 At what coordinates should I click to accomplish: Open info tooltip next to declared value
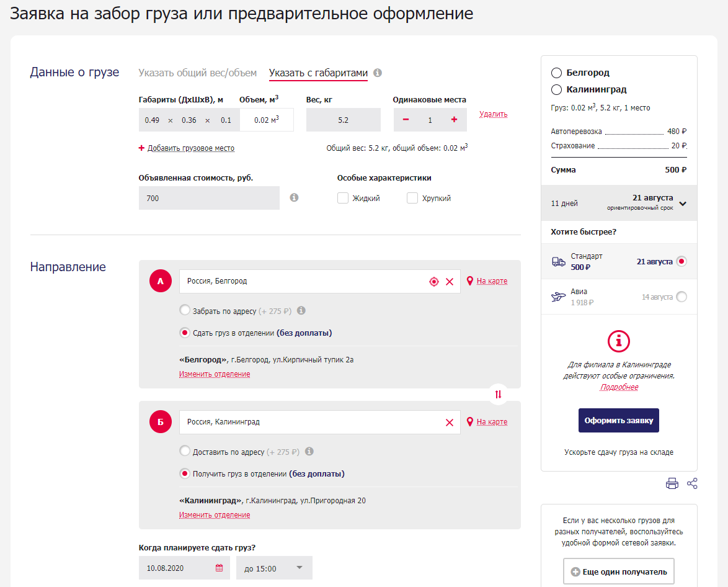[x=294, y=198]
